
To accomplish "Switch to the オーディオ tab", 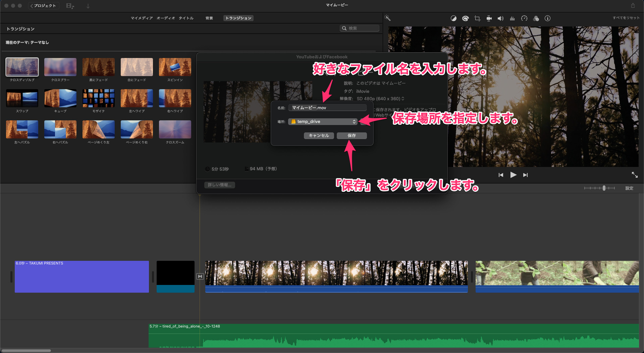I will [166, 18].
